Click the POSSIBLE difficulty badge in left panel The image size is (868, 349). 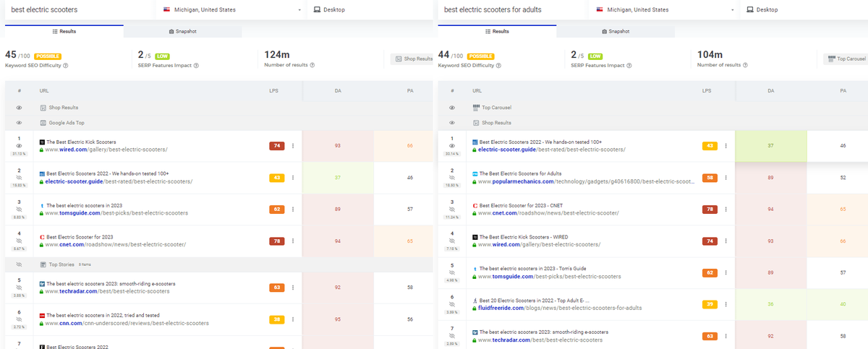pos(48,56)
